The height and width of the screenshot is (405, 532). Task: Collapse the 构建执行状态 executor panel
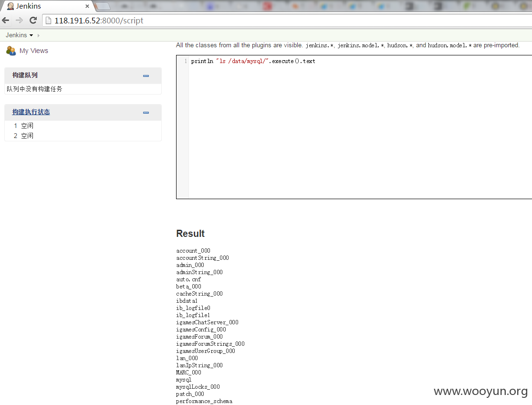[x=146, y=112]
